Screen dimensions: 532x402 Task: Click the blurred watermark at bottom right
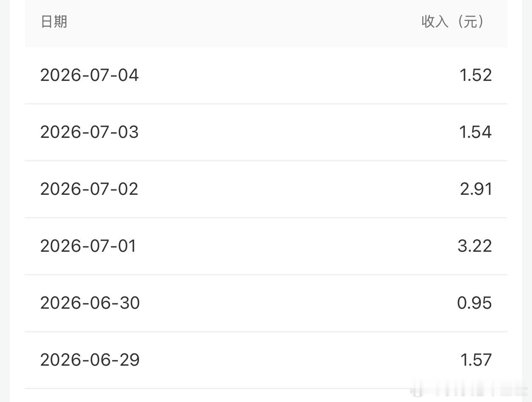point(470,390)
